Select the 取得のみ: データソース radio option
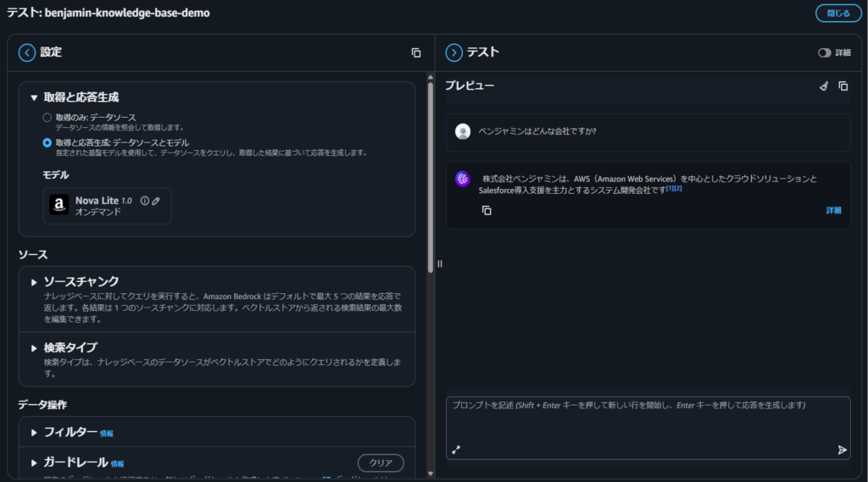 click(47, 117)
